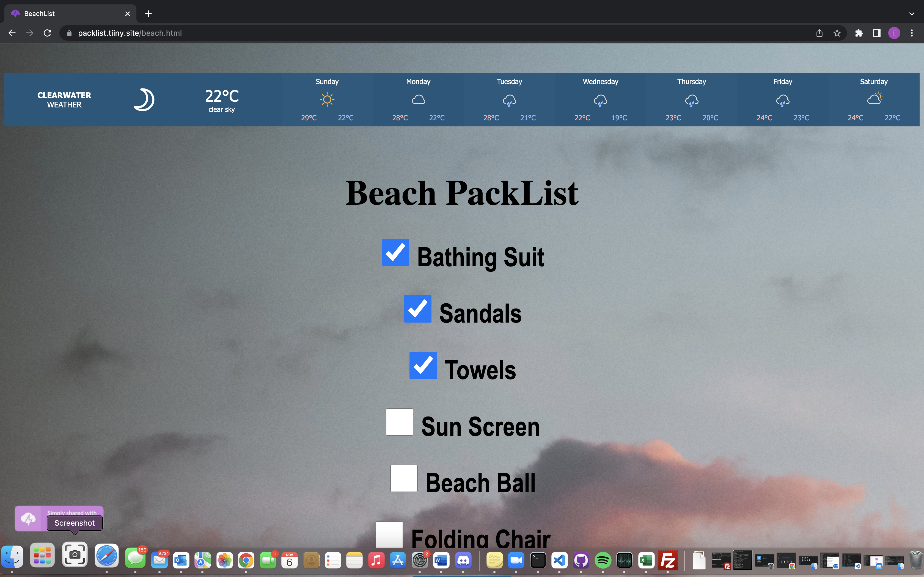Go back using the browser back arrow
Image resolution: width=924 pixels, height=577 pixels.
pyautogui.click(x=12, y=33)
